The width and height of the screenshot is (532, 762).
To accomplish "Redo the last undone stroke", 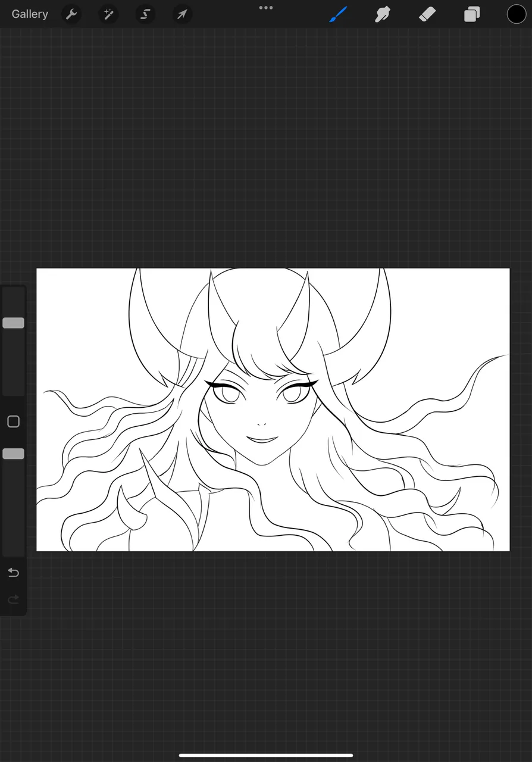I will click(13, 599).
